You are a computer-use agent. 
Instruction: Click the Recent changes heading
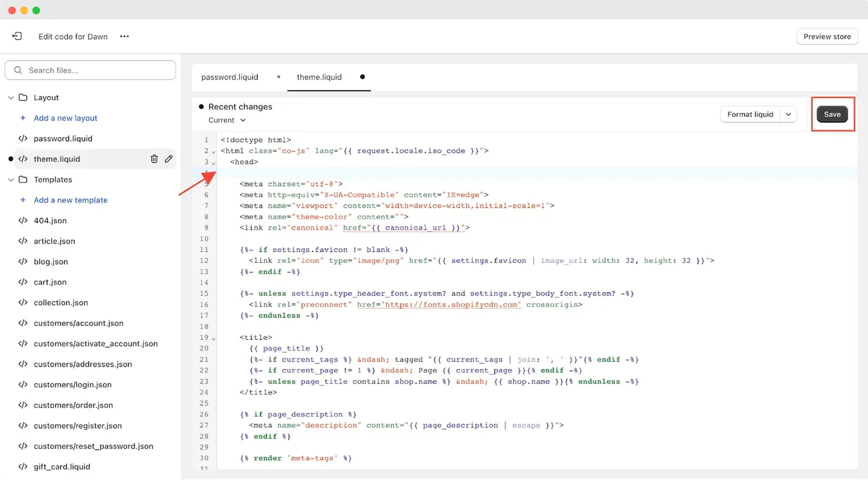pos(240,107)
